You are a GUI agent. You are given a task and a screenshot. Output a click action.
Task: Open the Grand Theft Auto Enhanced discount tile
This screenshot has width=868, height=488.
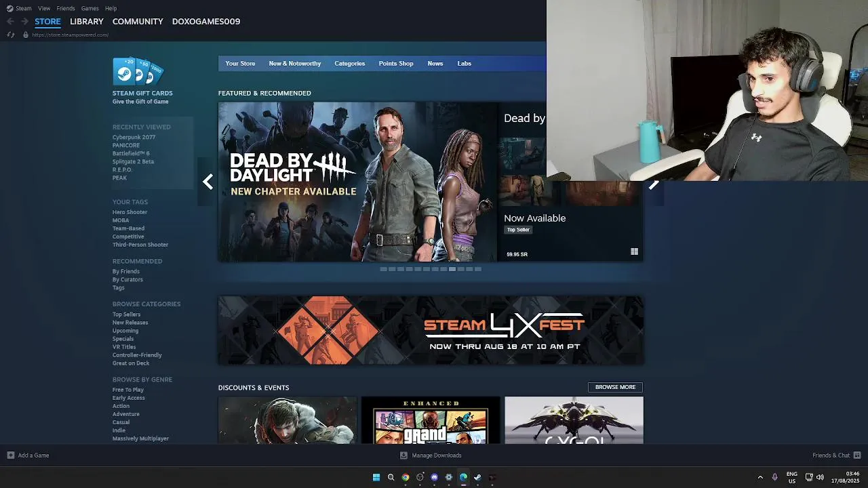pyautogui.click(x=431, y=420)
